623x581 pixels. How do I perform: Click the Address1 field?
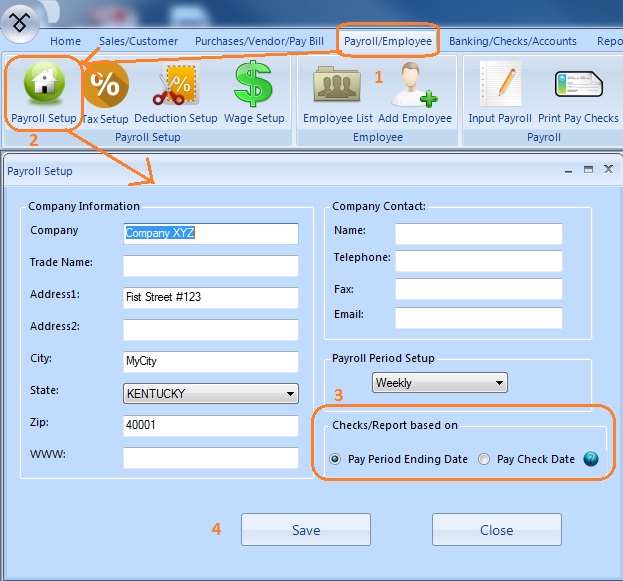tap(211, 298)
